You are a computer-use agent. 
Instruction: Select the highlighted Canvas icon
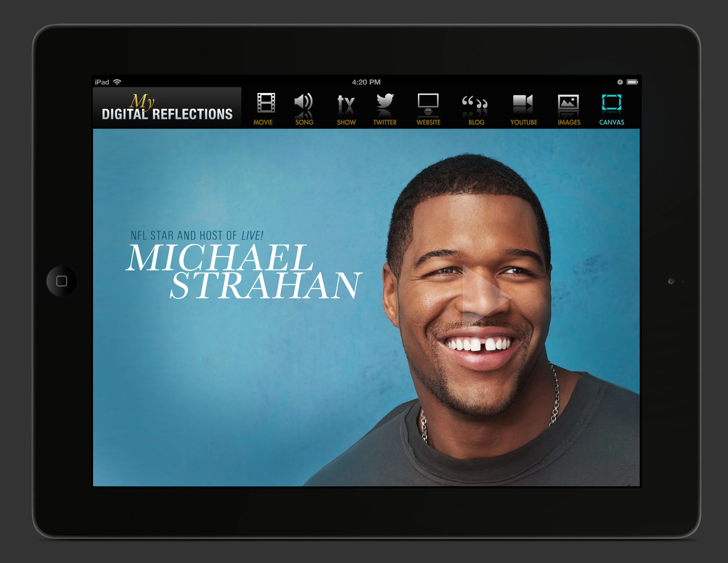pos(611,102)
